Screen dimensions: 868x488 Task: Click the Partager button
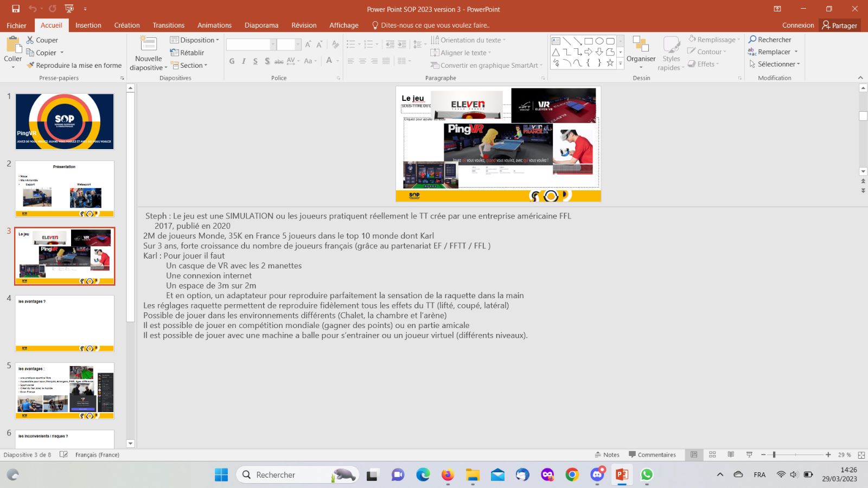[x=839, y=25]
